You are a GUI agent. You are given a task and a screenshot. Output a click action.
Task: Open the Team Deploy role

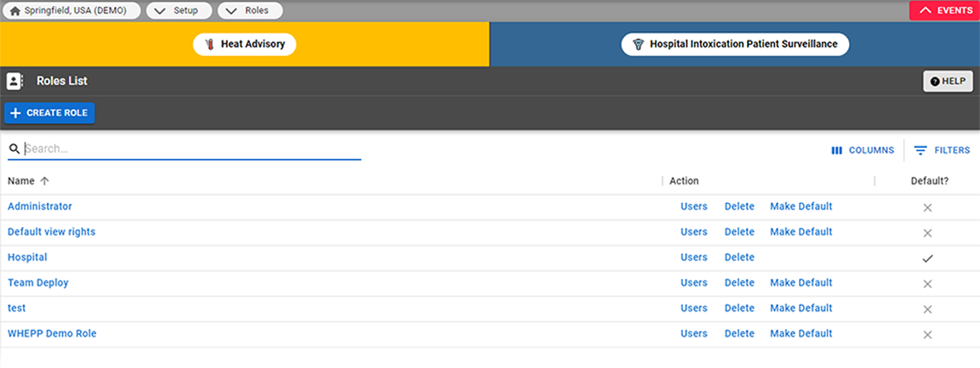tap(37, 283)
